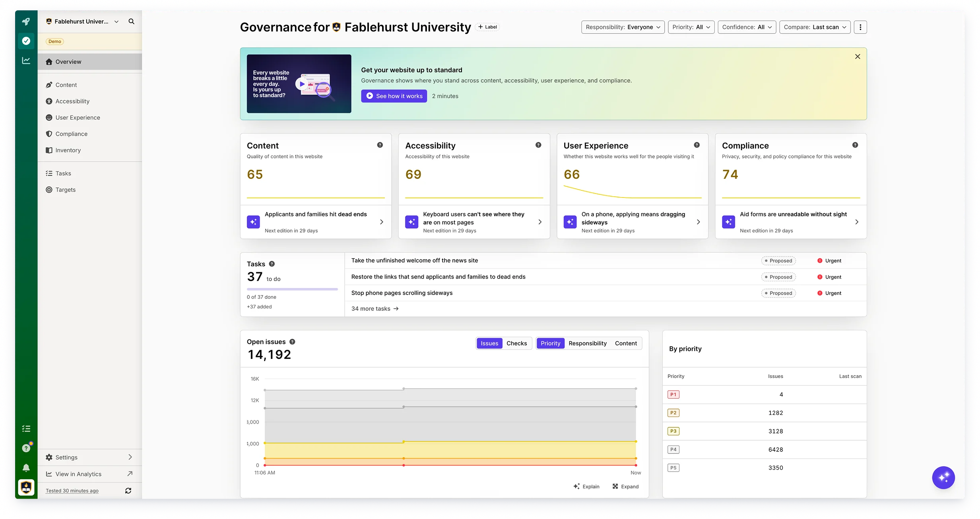This screenshot has height=519, width=980.
Task: Open the notifications bell icon
Action: point(26,468)
